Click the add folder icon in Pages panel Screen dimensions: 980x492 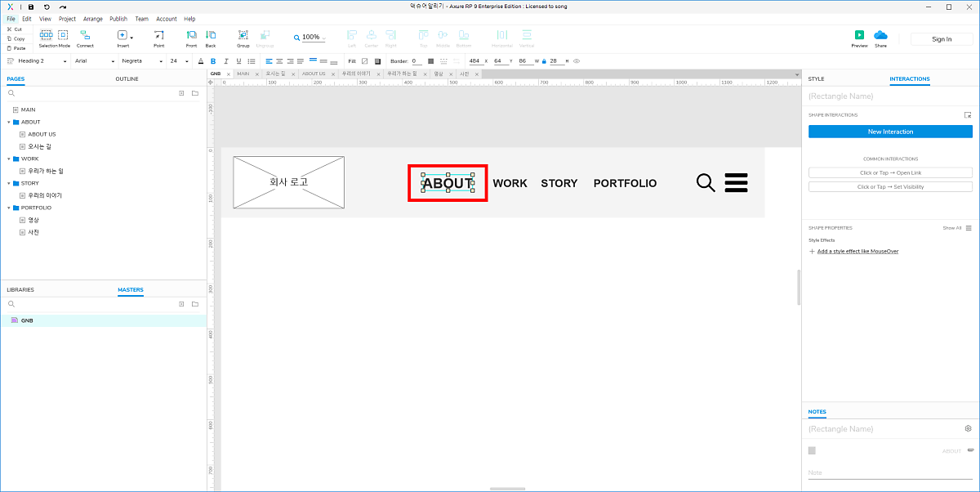click(x=195, y=93)
